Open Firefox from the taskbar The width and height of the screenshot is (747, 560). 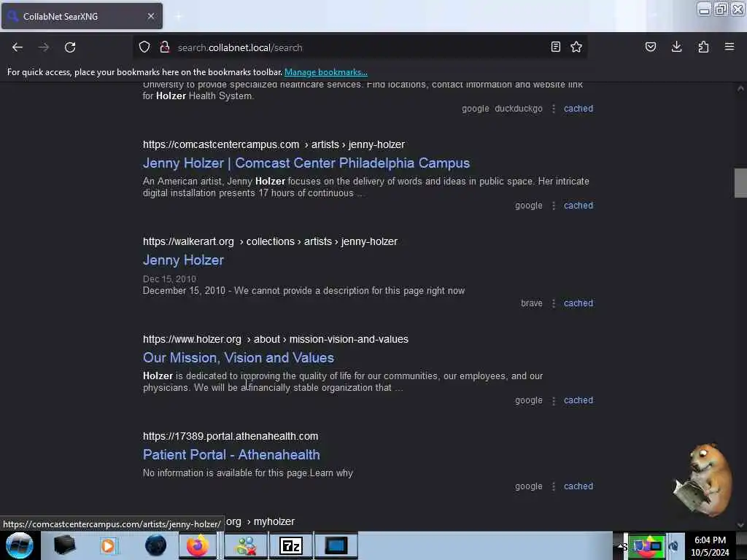click(197, 545)
